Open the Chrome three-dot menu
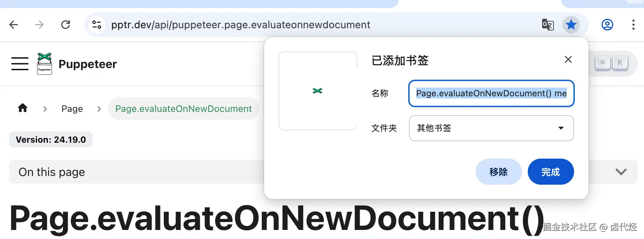Image resolution: width=644 pixels, height=239 pixels. coord(633,25)
